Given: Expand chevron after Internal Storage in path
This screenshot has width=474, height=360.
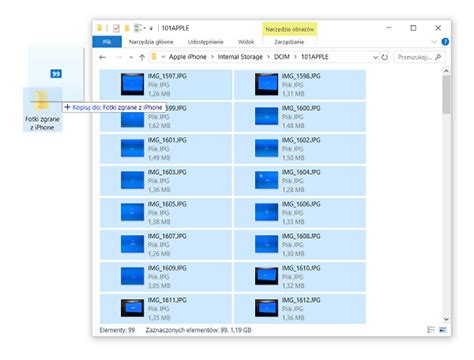Looking at the screenshot, I should pos(268,57).
